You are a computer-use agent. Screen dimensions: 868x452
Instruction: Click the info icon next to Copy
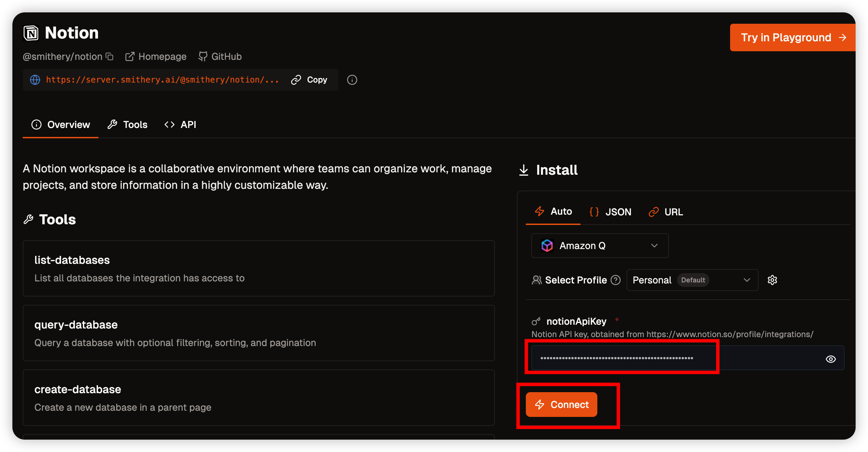tap(352, 80)
